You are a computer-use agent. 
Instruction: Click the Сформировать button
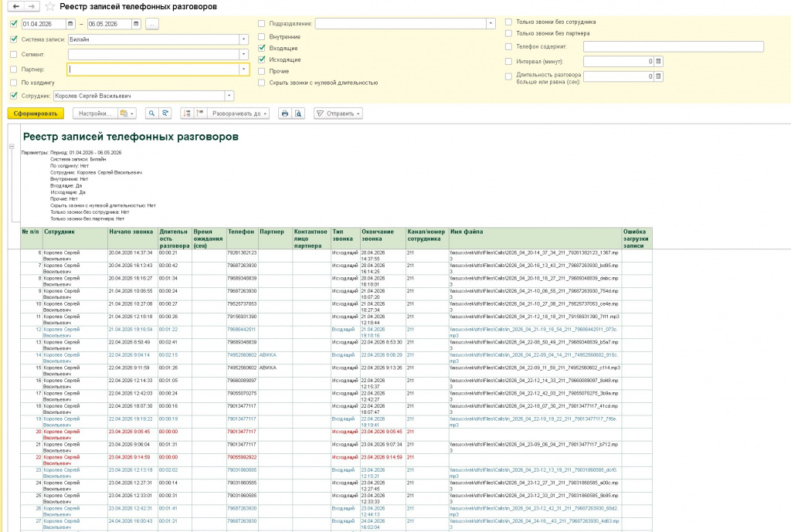coord(36,114)
